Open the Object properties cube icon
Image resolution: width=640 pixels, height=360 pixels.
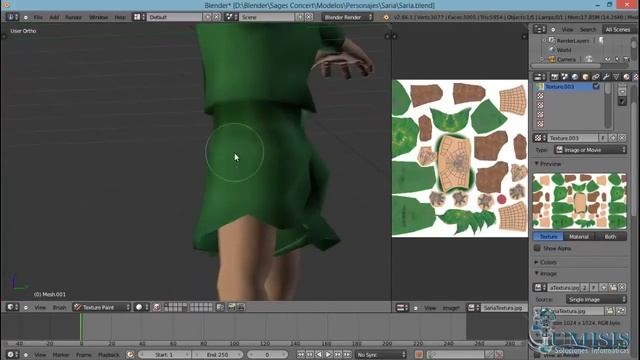[585, 77]
